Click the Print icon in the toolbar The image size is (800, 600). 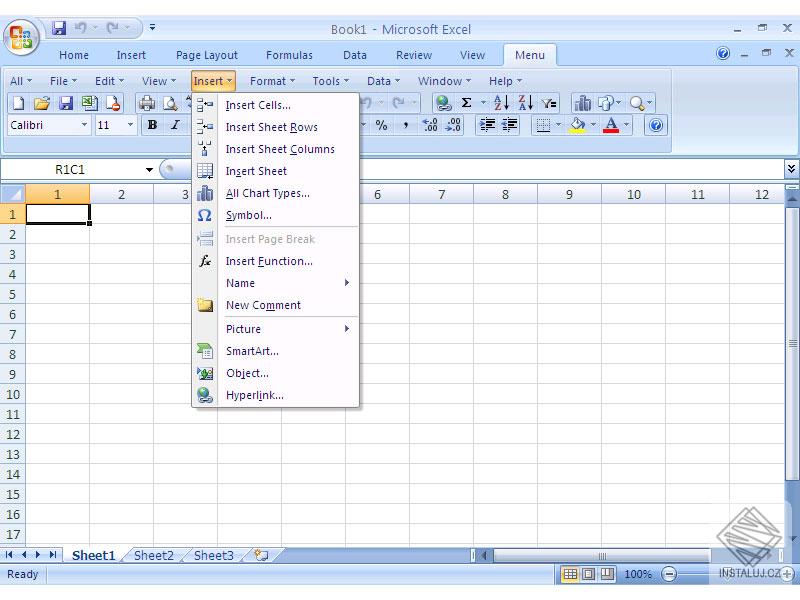(x=147, y=104)
